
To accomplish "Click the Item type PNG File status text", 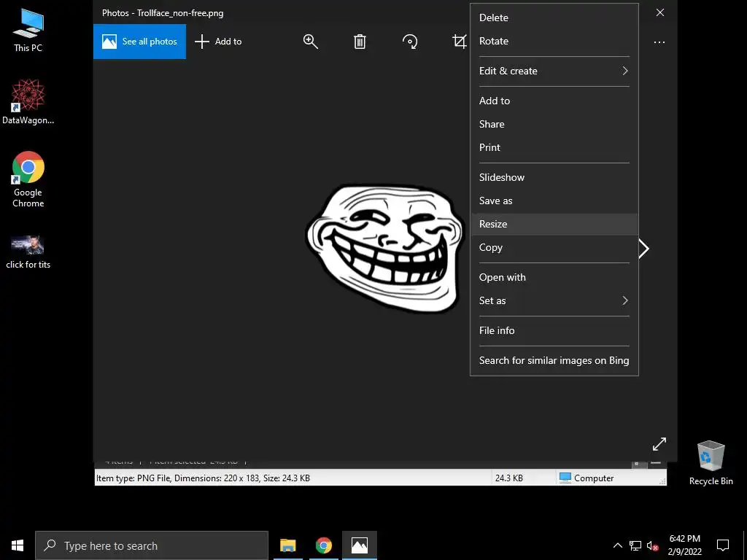I will tap(203, 478).
